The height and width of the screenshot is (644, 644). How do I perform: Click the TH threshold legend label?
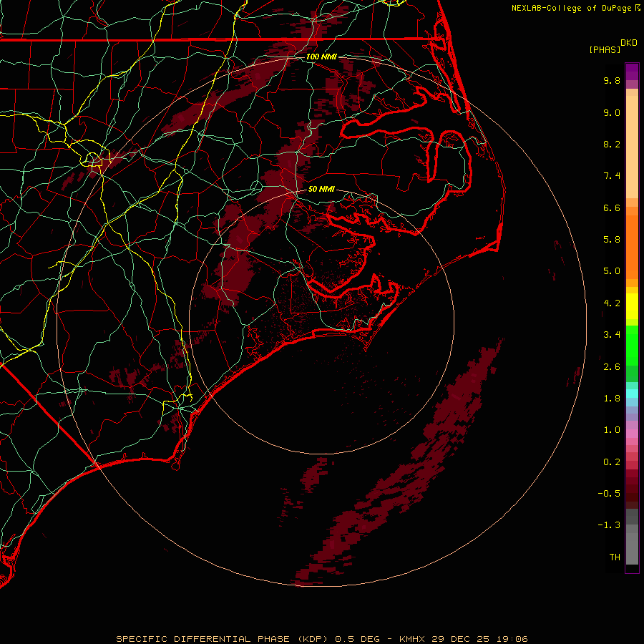615,557
